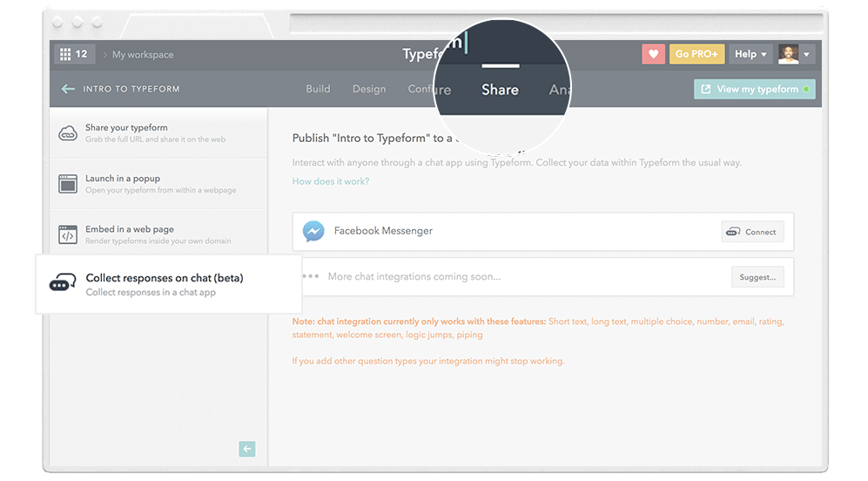The image size is (868, 481).
Task: Click the 'If you add other question types' warning
Action: tap(428, 362)
